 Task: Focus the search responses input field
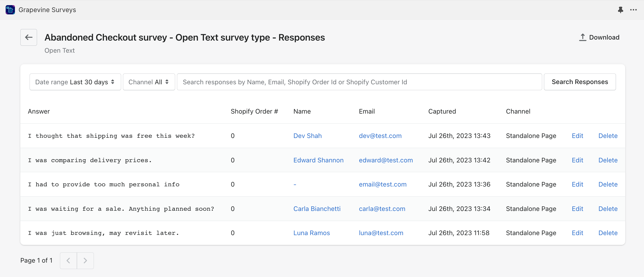(x=359, y=82)
